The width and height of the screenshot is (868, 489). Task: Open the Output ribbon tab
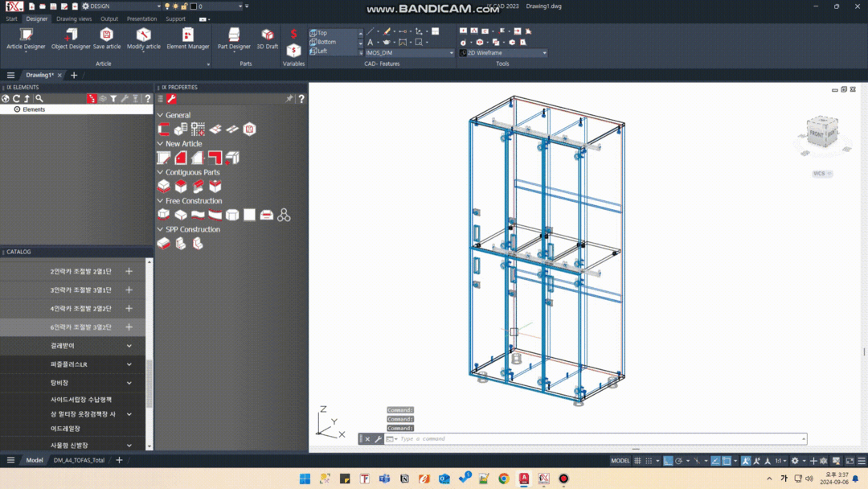[109, 18]
